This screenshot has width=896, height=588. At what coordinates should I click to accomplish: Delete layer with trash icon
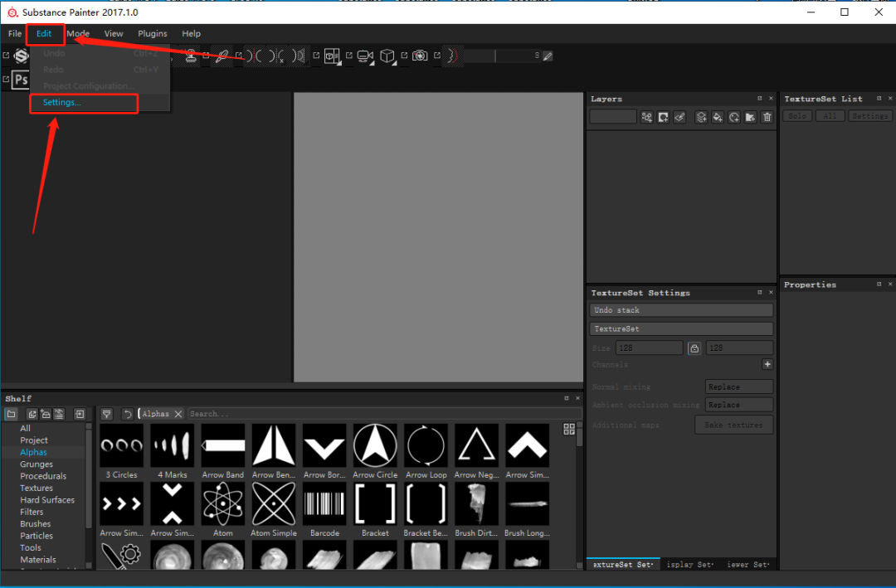767,117
